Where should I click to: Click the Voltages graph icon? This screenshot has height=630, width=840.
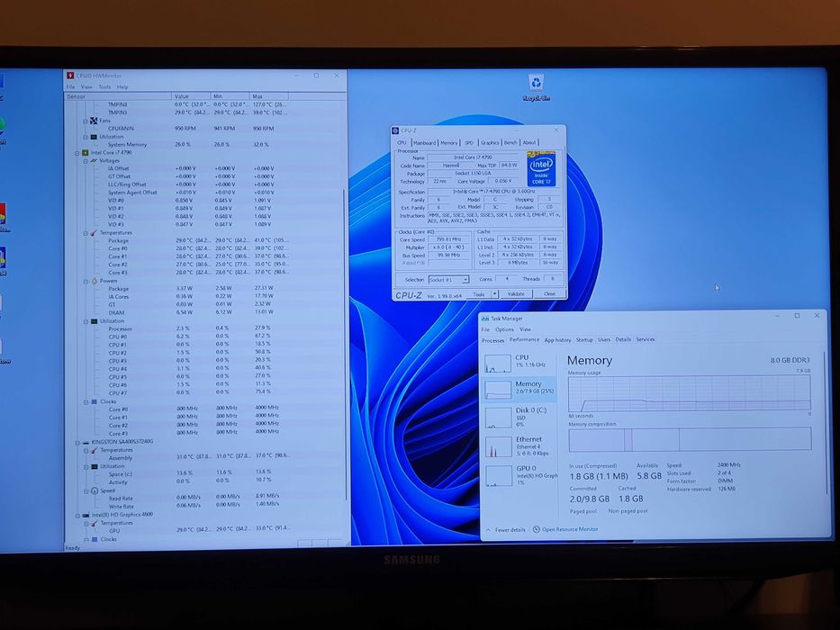pyautogui.click(x=94, y=161)
